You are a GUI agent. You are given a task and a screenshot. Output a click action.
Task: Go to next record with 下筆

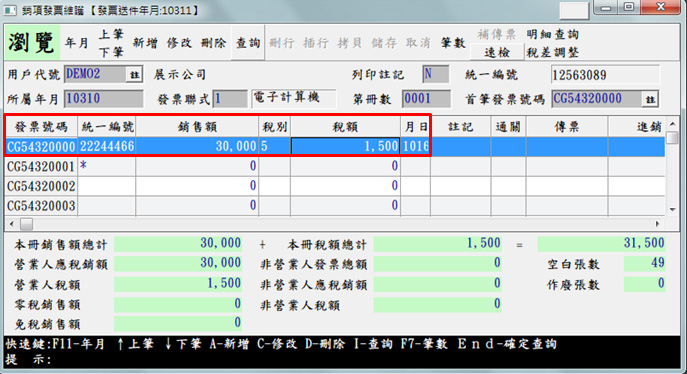[111, 52]
